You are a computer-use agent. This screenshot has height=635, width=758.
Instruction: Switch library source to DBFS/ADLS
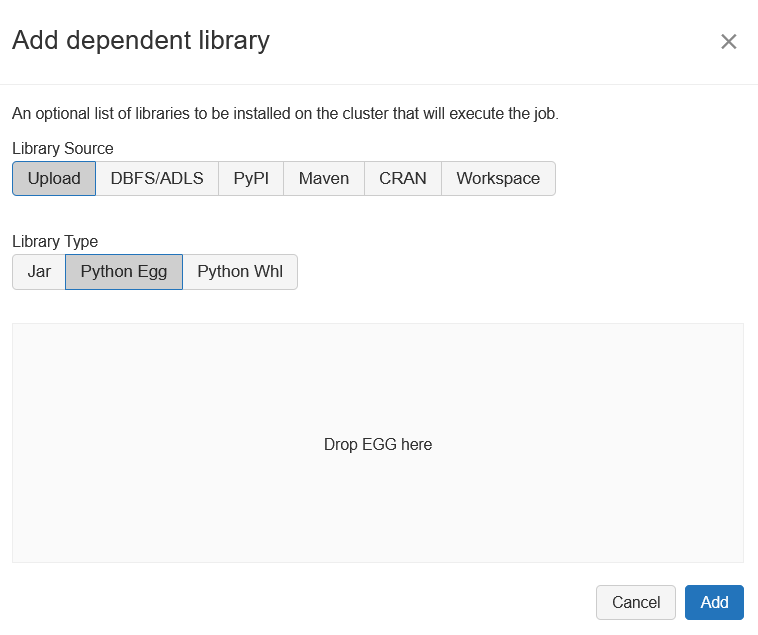(157, 179)
